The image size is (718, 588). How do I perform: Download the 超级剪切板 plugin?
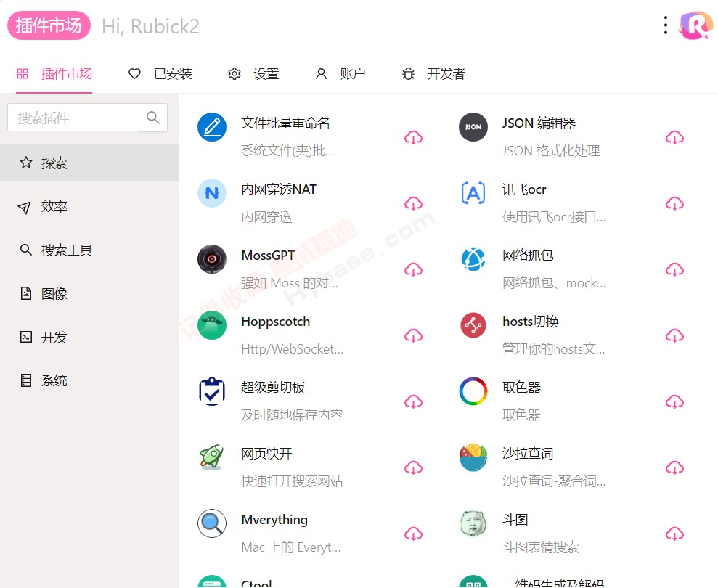pos(413,401)
